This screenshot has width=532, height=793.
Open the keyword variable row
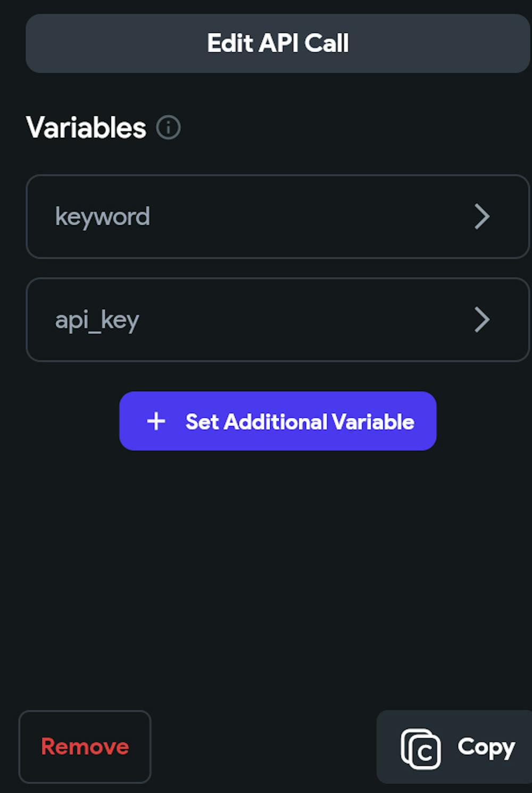[x=277, y=217]
